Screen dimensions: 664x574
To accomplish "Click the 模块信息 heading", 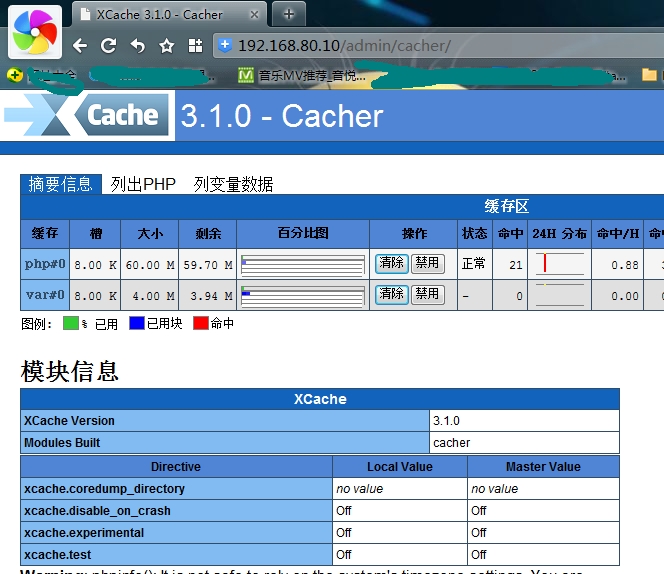I will pyautogui.click(x=70, y=371).
